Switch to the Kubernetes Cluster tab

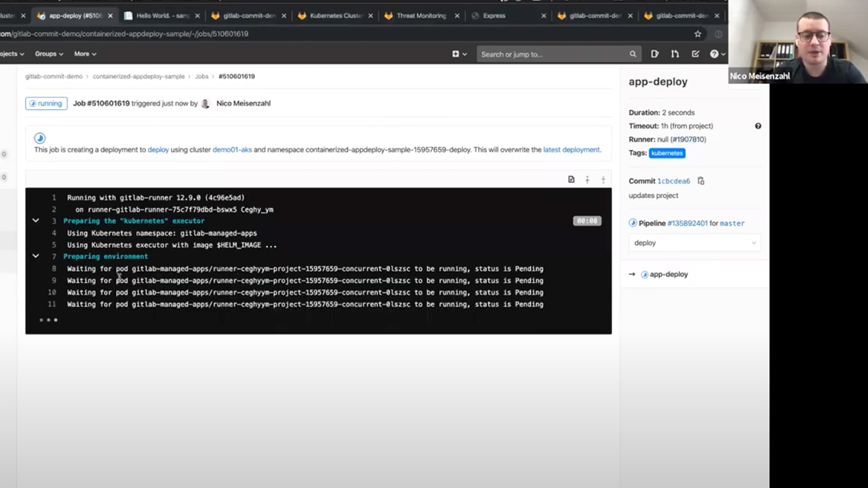pos(336,16)
